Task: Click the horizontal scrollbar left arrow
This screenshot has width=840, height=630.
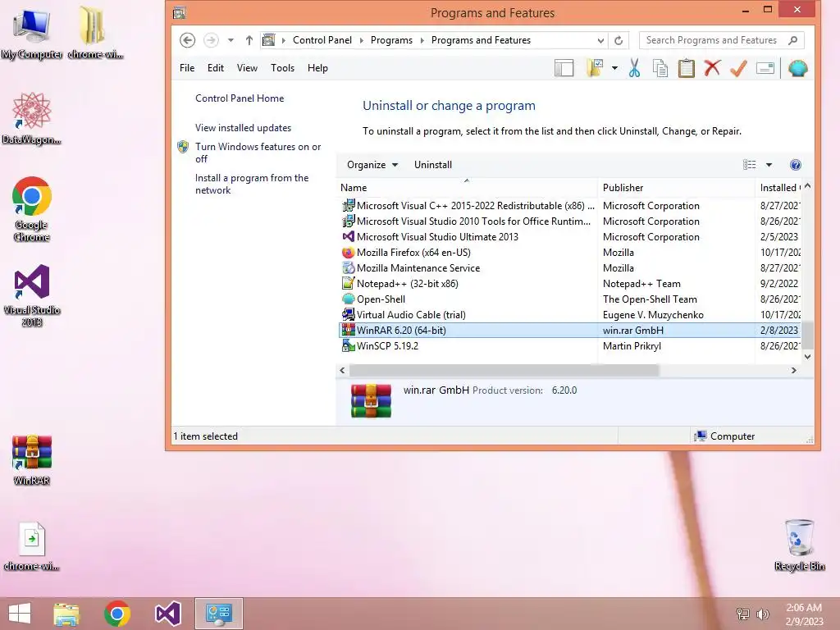Action: 342,370
